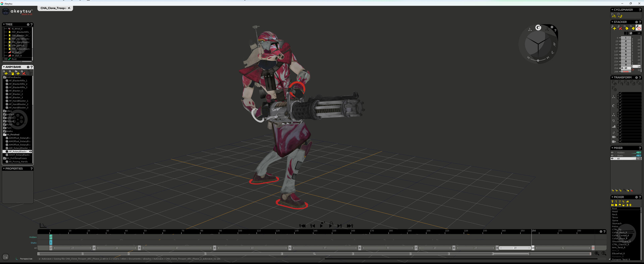Collapse the TREE panel triangle
The image size is (644, 264).
[4, 25]
